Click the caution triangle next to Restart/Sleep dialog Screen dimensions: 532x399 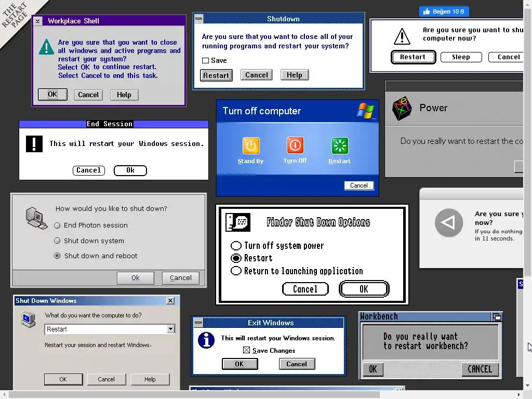402,36
